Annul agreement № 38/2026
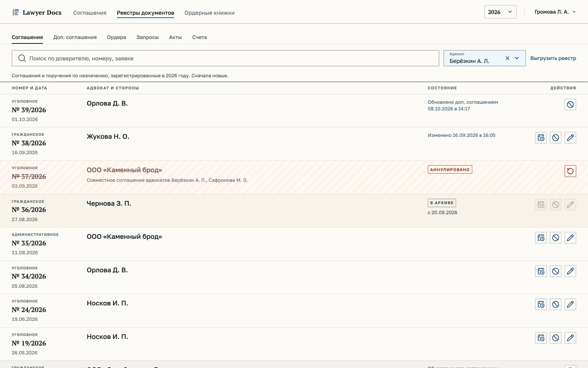This screenshot has width=588, height=368. pyautogui.click(x=556, y=138)
